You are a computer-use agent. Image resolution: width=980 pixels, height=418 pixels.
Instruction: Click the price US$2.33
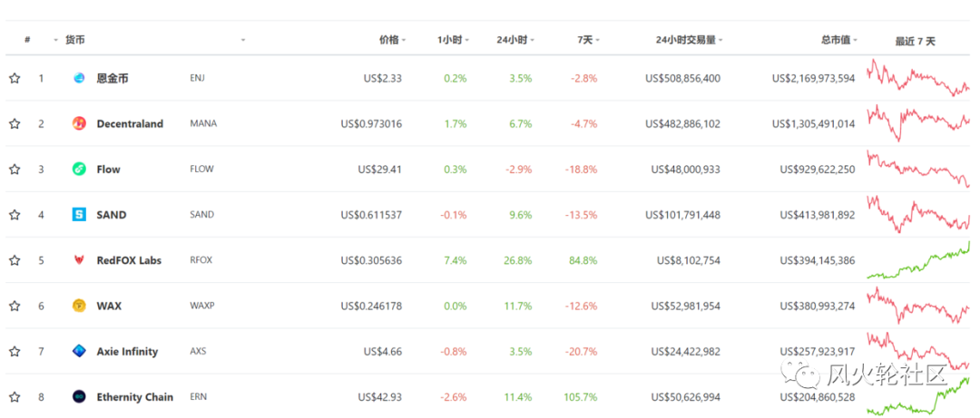(x=383, y=78)
